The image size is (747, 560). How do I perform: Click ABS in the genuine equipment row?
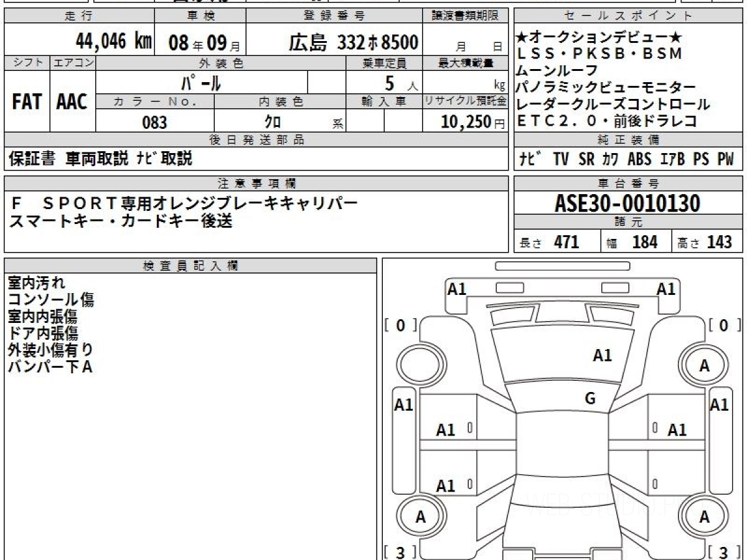click(639, 159)
